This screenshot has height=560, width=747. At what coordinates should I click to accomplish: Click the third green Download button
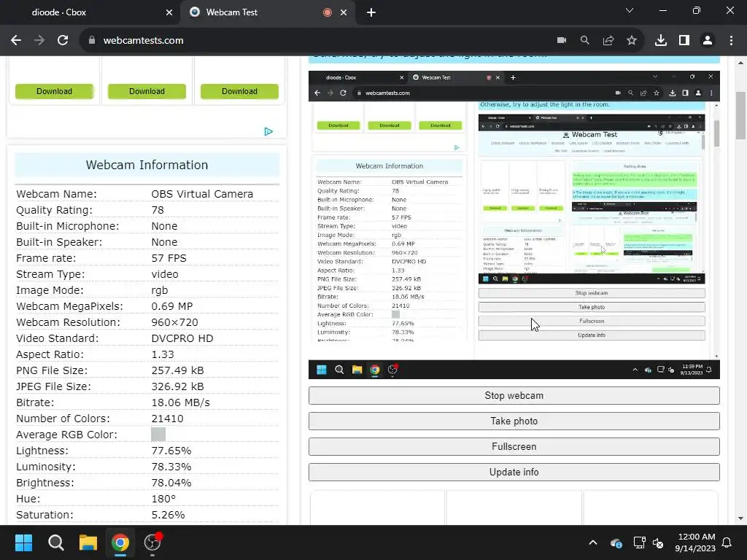(x=239, y=91)
